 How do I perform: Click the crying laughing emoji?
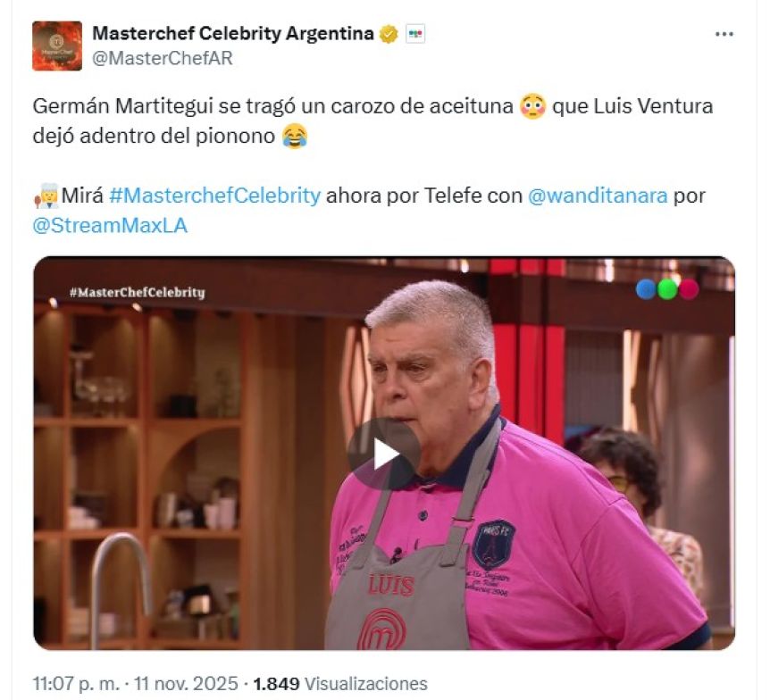(295, 136)
